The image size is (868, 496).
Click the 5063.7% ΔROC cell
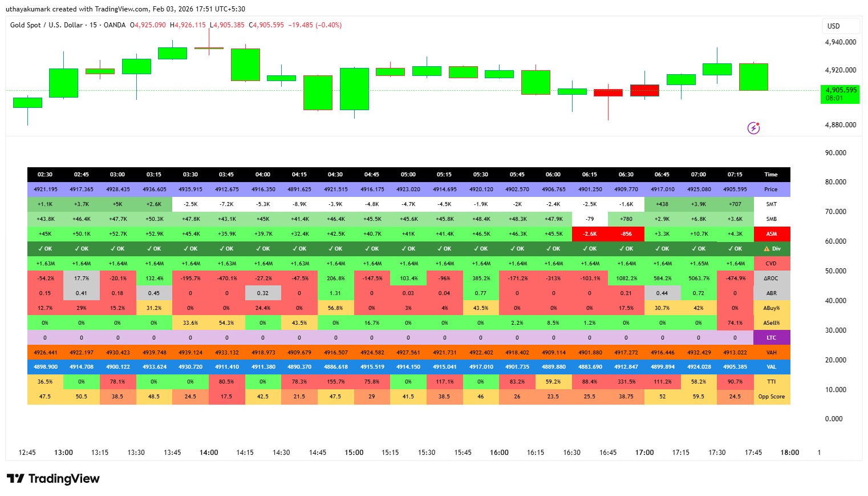coord(699,279)
